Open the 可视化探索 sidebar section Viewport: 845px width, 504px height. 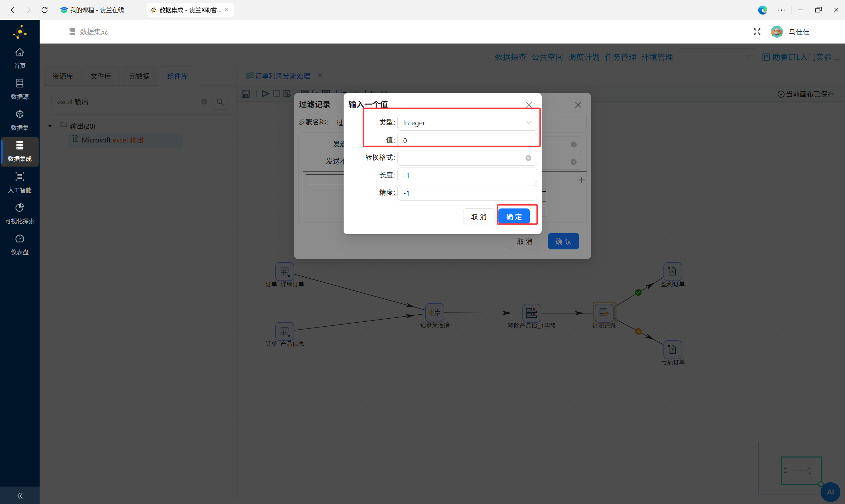tap(20, 214)
